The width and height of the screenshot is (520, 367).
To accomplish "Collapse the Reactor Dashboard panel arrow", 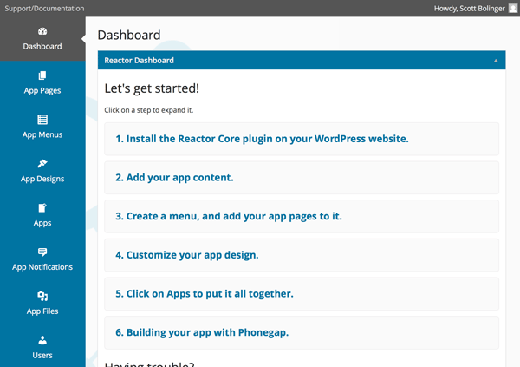I will tap(496, 60).
